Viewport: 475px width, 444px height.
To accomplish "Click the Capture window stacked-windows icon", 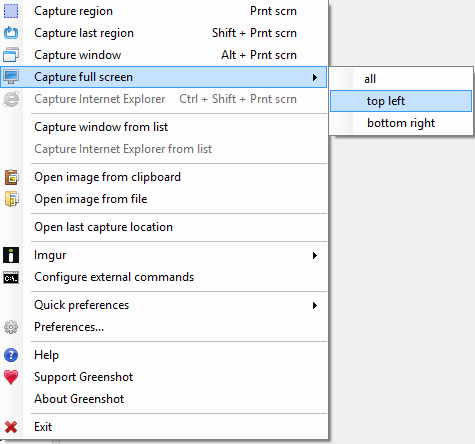I will pos(11,55).
